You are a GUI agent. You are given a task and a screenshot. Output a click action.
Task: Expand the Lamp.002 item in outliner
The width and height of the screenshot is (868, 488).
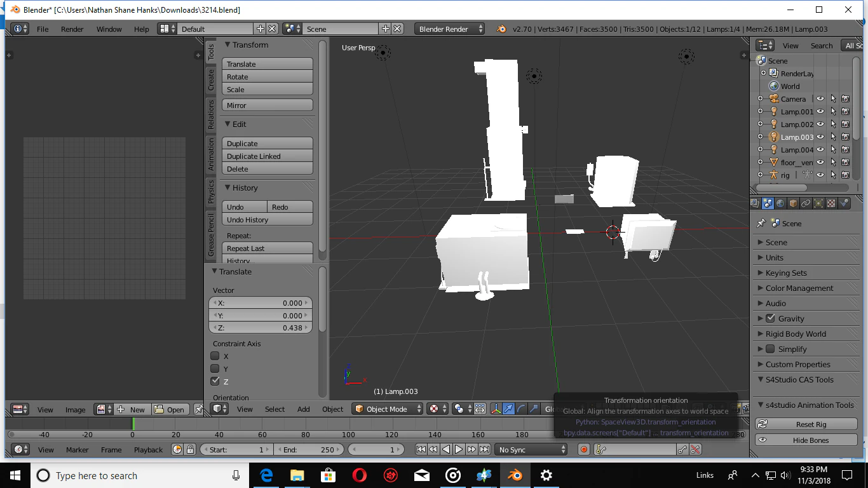760,125
